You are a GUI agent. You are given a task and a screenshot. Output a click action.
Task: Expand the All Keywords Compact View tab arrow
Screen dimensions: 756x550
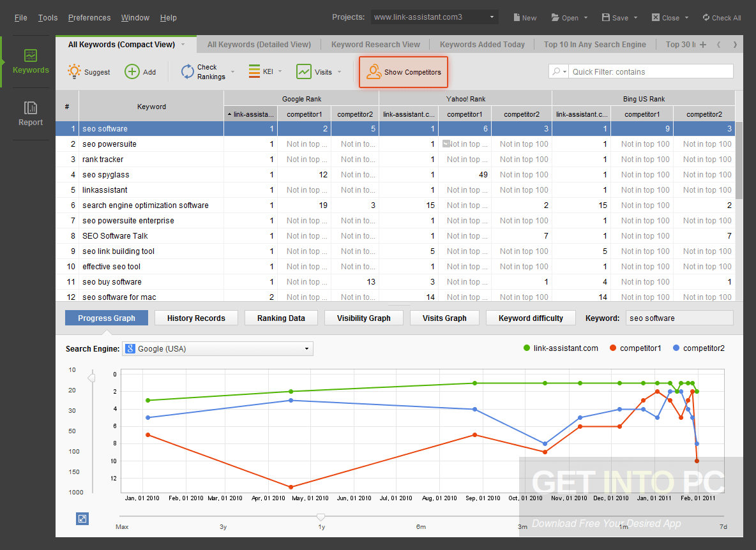(183, 44)
